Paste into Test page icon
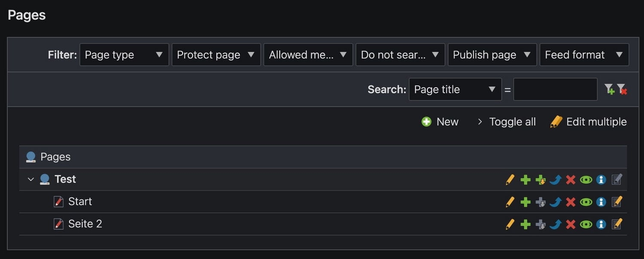The image size is (644, 259). click(x=541, y=180)
